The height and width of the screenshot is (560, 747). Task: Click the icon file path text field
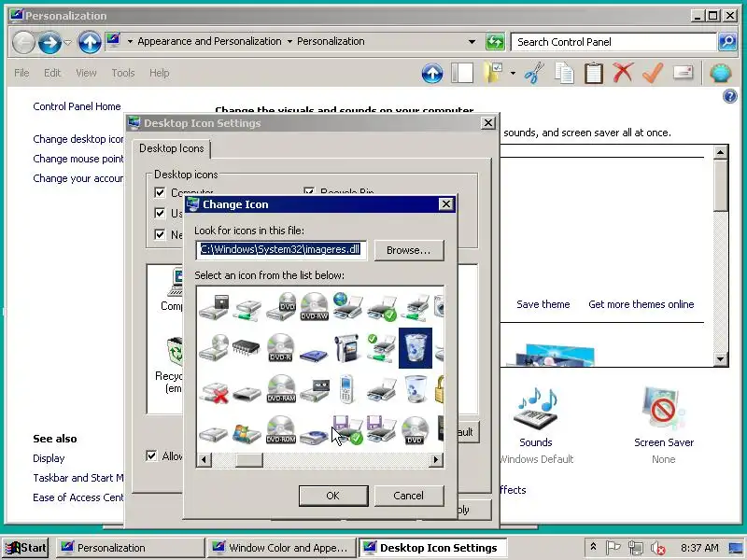coord(281,250)
